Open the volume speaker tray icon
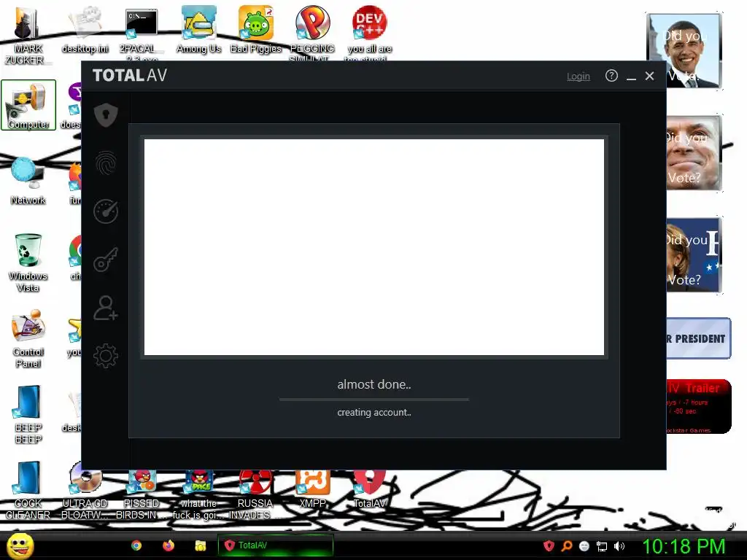This screenshot has width=747, height=560. click(x=619, y=546)
